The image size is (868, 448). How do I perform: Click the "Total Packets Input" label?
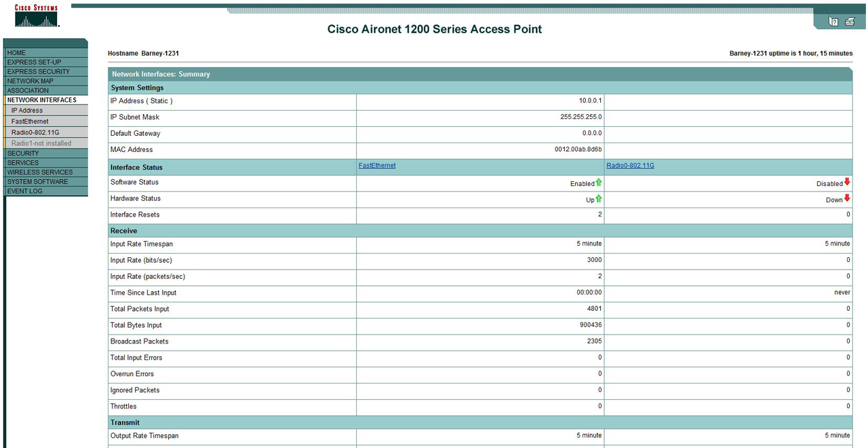140,310
